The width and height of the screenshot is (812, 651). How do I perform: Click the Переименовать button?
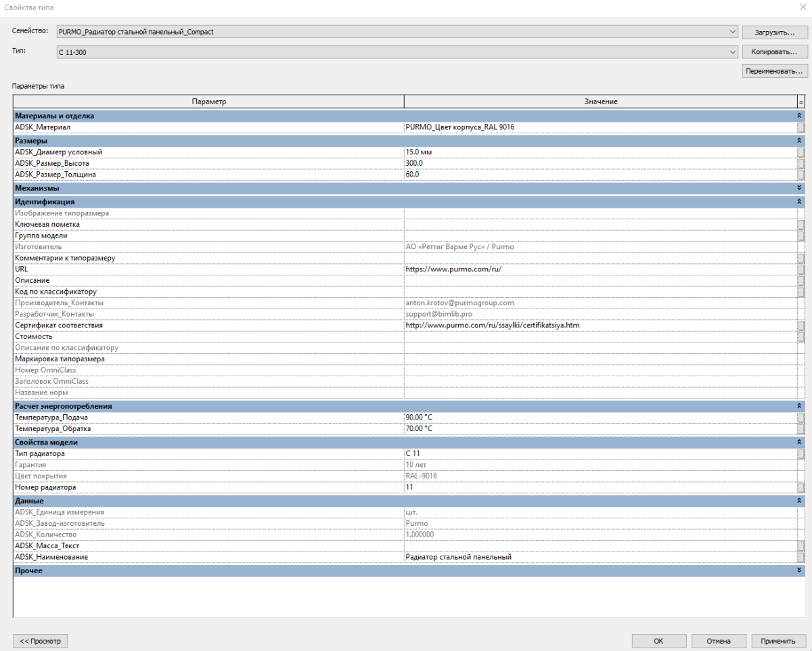[x=774, y=71]
